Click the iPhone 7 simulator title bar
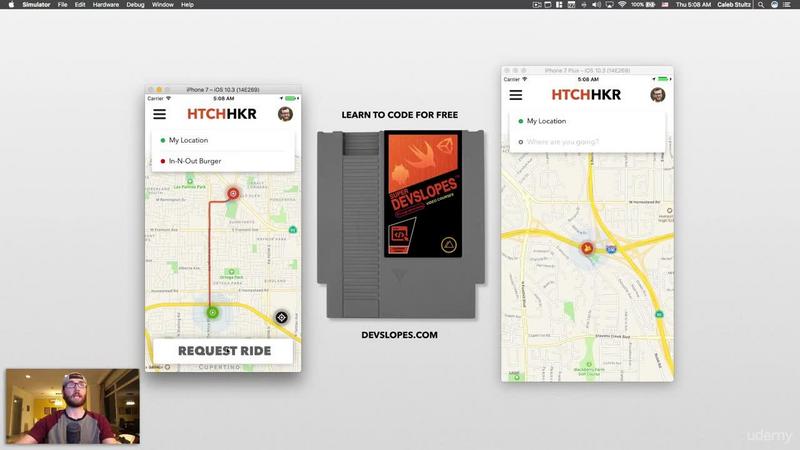800x450 pixels. (223, 90)
